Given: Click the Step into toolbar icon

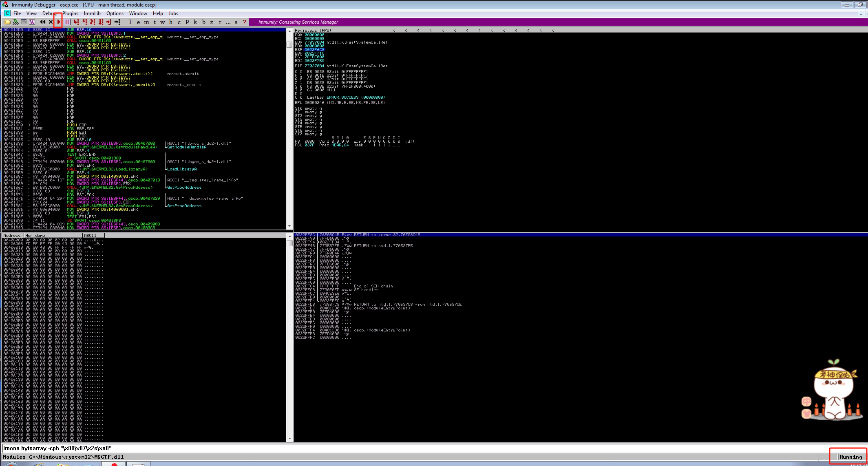Looking at the screenshot, I should [x=76, y=22].
